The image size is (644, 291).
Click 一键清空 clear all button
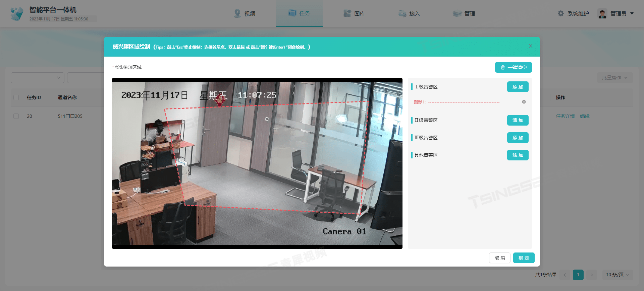pos(513,67)
